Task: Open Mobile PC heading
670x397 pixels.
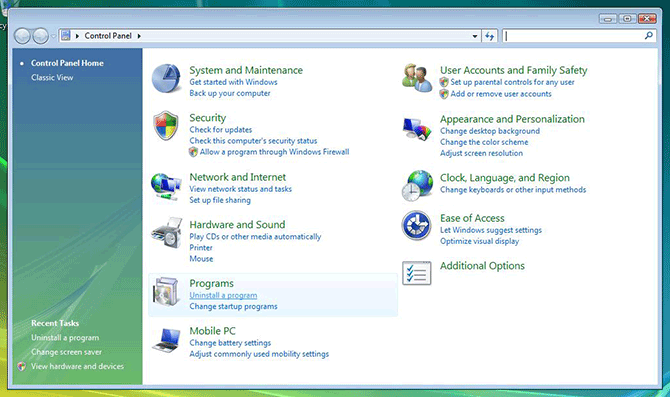Action: pyautogui.click(x=212, y=331)
